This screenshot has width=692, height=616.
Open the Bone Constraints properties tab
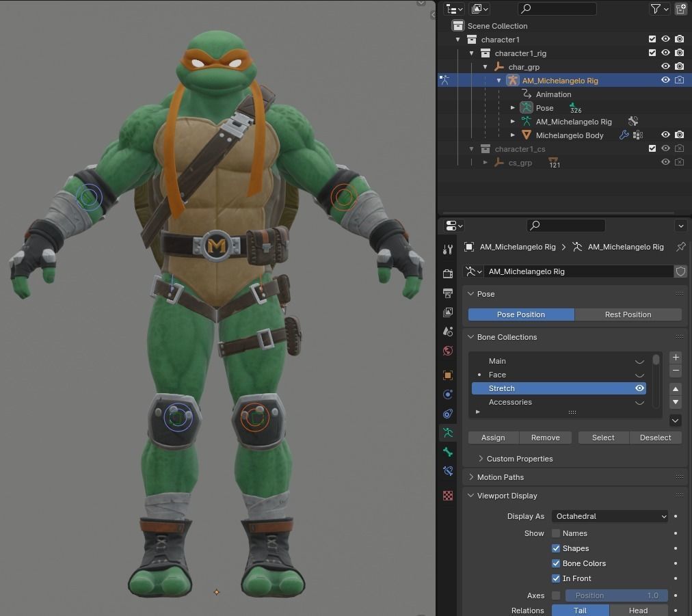pyautogui.click(x=447, y=471)
